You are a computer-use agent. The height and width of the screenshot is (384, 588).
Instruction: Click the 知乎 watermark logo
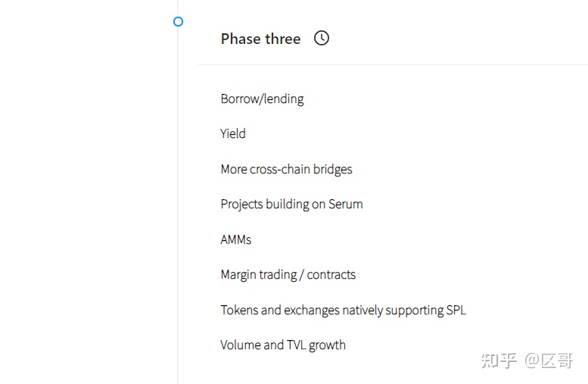[x=499, y=361]
